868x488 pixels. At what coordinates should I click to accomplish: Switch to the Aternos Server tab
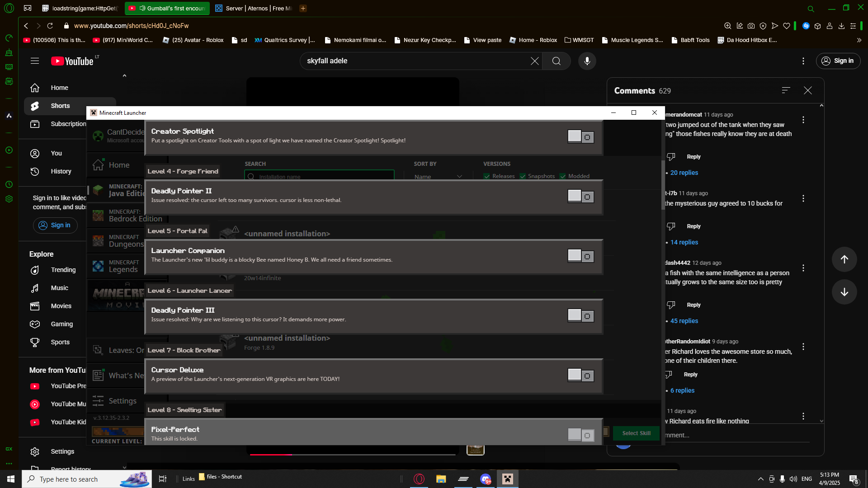click(254, 8)
